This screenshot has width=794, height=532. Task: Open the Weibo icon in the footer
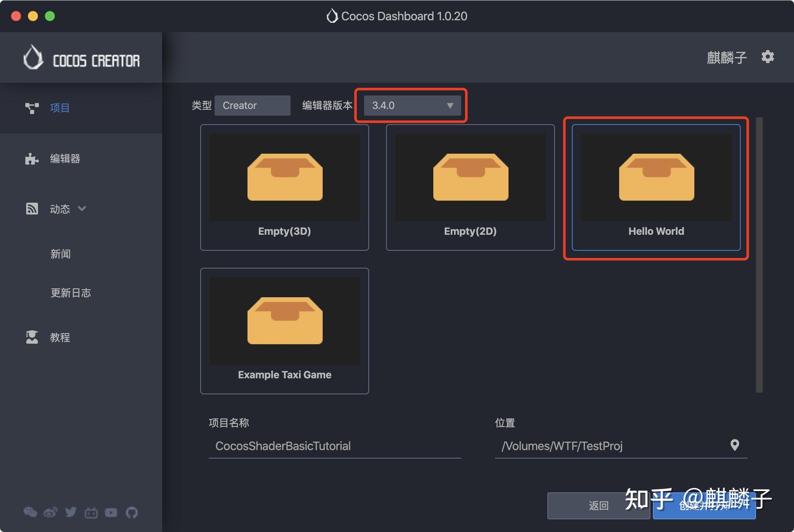point(50,512)
